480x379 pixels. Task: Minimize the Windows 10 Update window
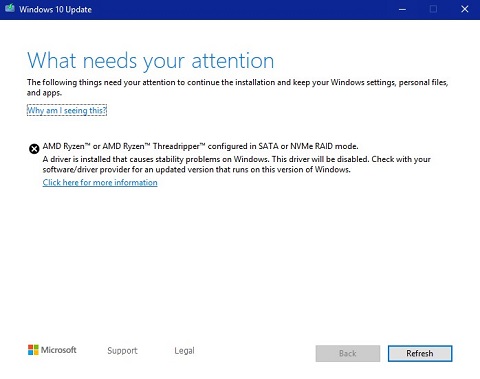pos(402,9)
